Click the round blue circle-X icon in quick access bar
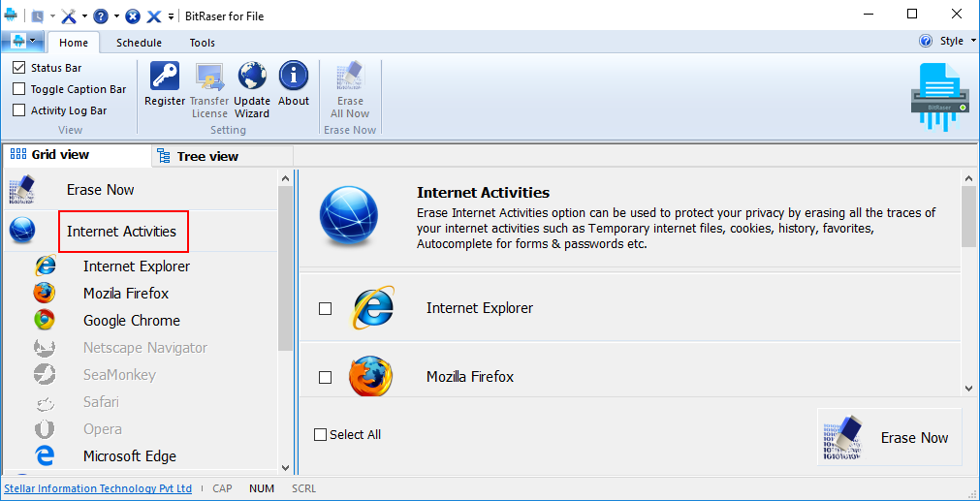 click(x=133, y=16)
